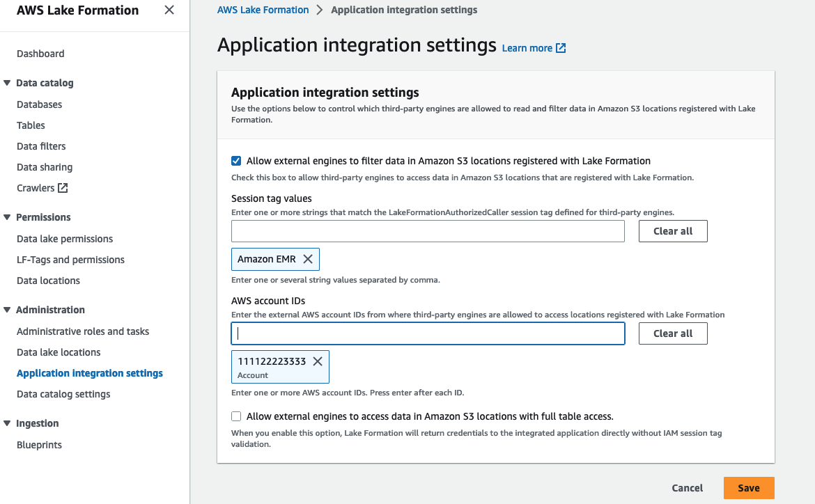Collapse the Ingestion section
Image resolution: width=815 pixels, height=504 pixels.
(x=6, y=423)
